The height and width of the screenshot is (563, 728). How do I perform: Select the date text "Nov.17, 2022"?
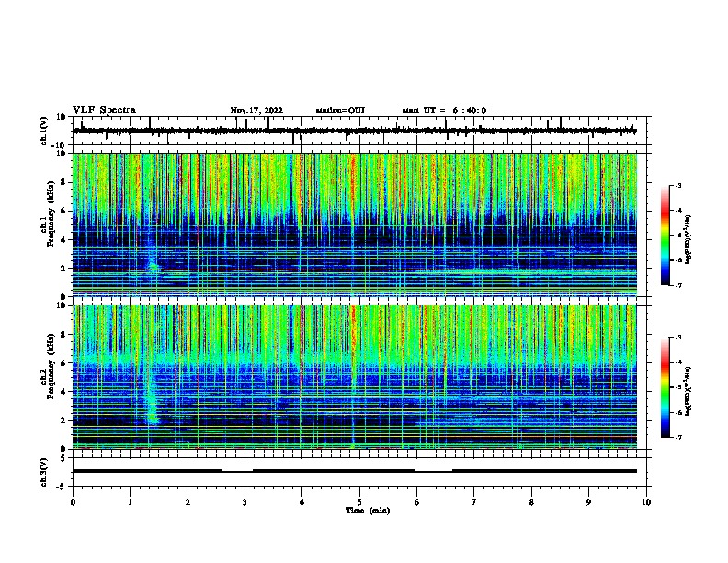pyautogui.click(x=256, y=110)
